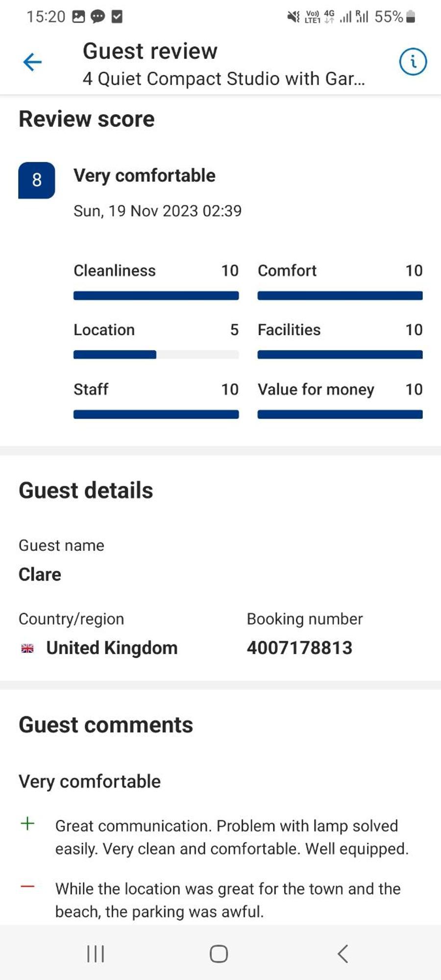Tap the chat notification icon in status bar

coord(98,17)
